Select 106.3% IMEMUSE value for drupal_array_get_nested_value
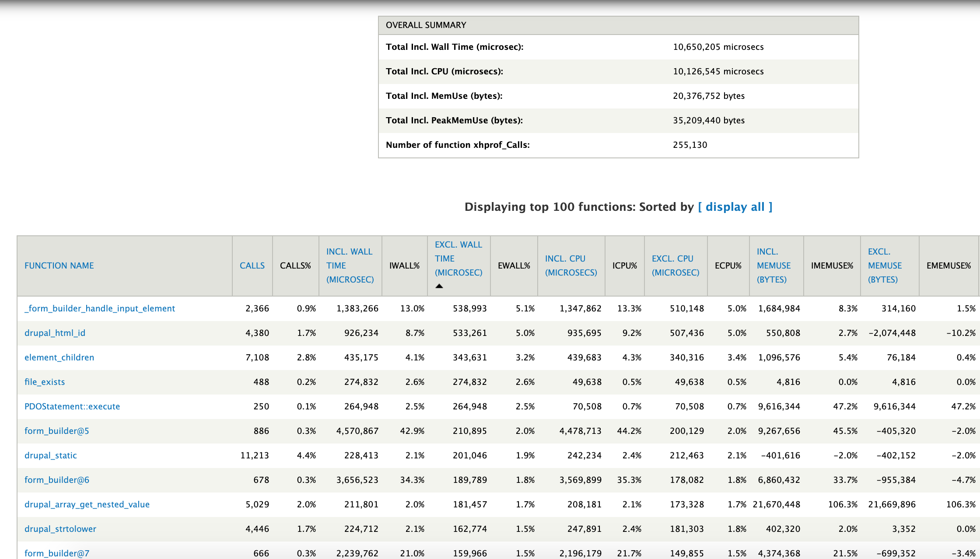This screenshot has height=559, width=980. (843, 504)
